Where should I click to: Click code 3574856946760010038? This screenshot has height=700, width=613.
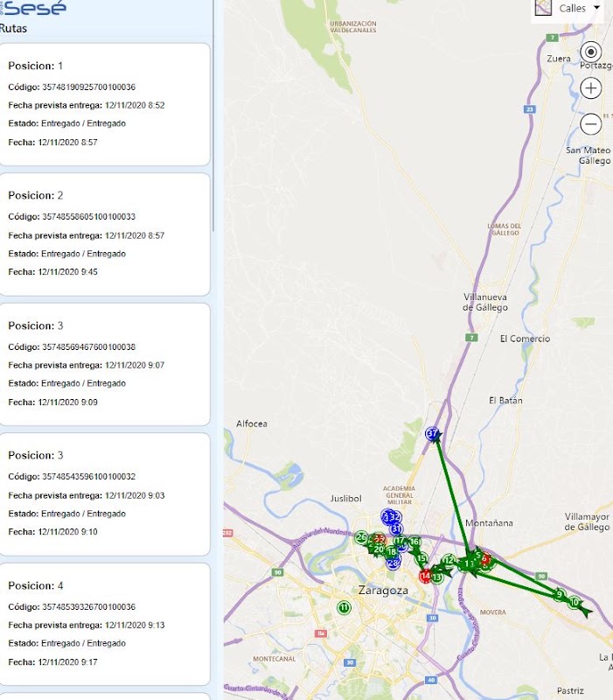tap(88, 346)
